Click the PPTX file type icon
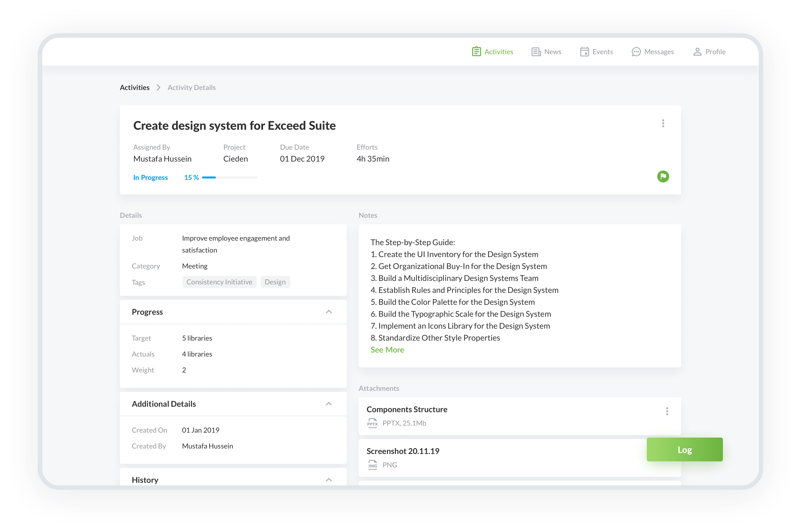Screen dimensions: 801x532 (x=372, y=423)
